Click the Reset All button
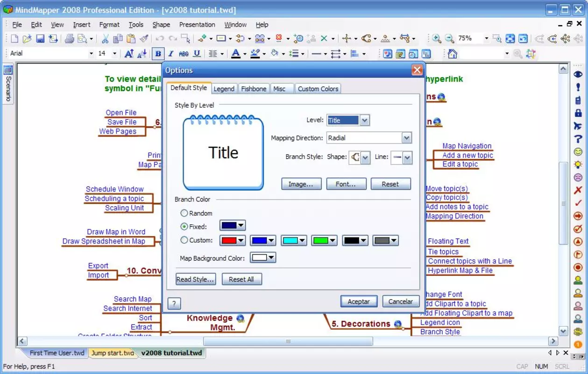This screenshot has width=588, height=374. (x=241, y=280)
